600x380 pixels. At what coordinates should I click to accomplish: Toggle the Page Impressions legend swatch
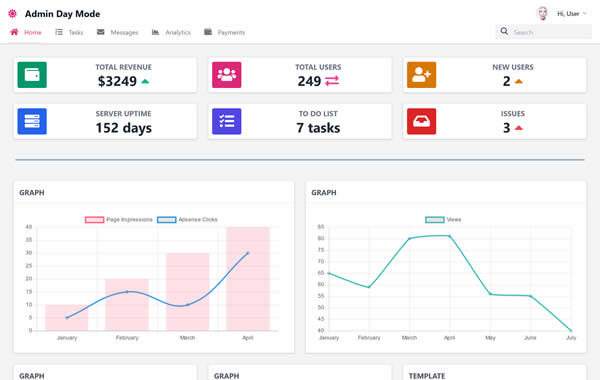click(x=95, y=220)
